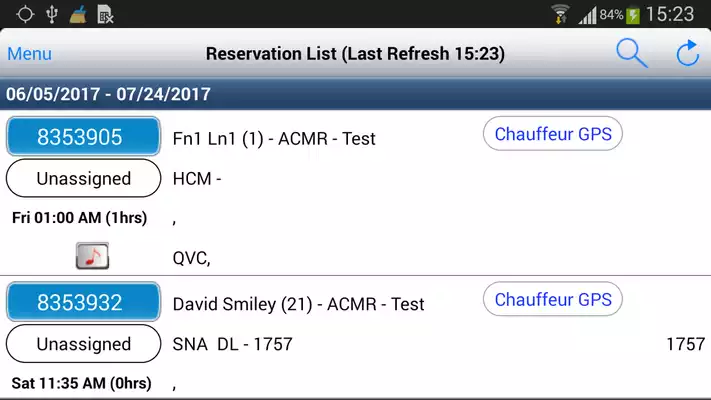Tap the document error notification icon

[x=105, y=14]
